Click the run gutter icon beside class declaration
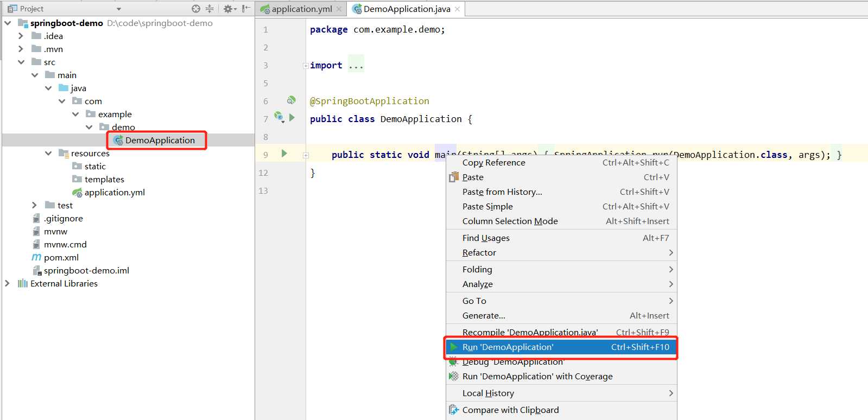This screenshot has width=868, height=420. (x=292, y=117)
